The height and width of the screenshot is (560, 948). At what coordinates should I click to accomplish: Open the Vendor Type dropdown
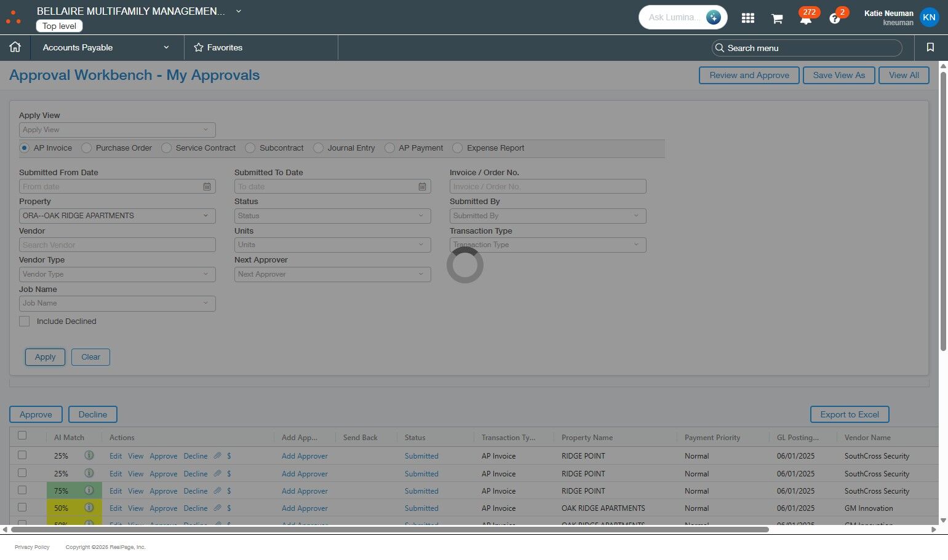point(117,274)
